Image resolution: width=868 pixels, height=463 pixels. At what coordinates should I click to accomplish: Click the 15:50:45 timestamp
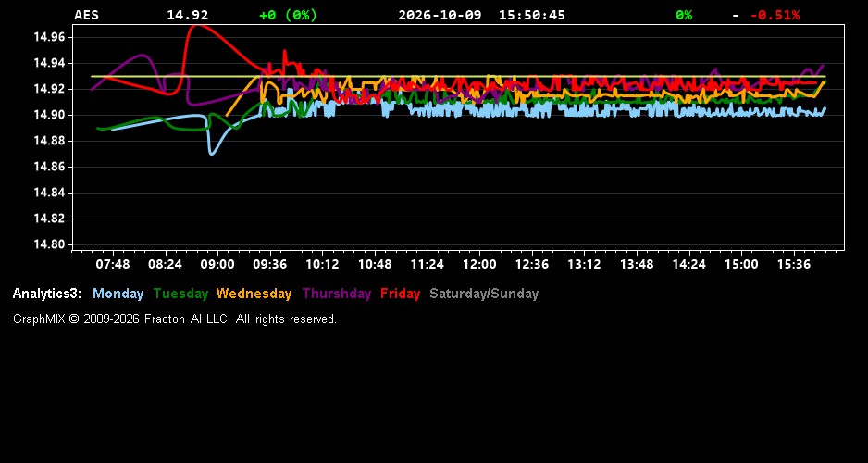coord(532,15)
